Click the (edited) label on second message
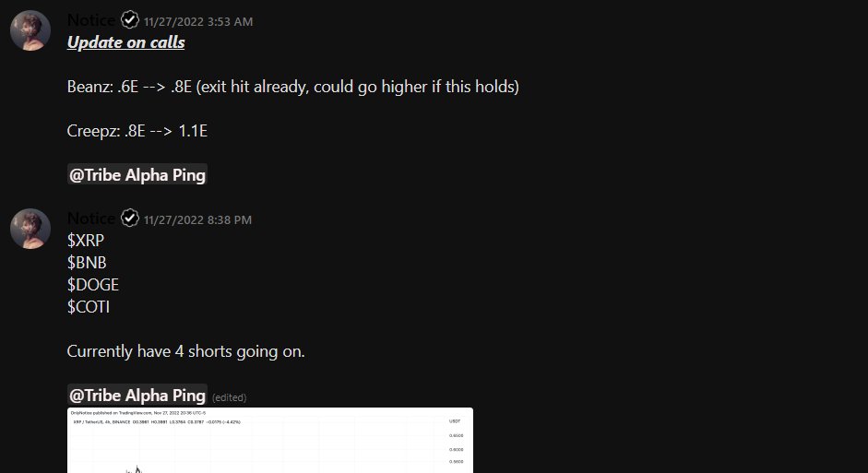The width and height of the screenshot is (868, 473). click(229, 397)
